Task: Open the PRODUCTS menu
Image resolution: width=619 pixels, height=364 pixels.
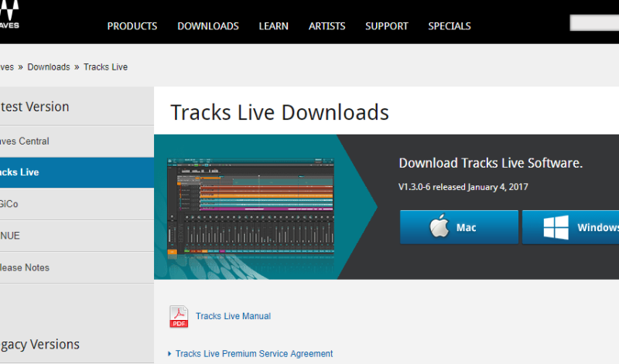Action: click(132, 26)
